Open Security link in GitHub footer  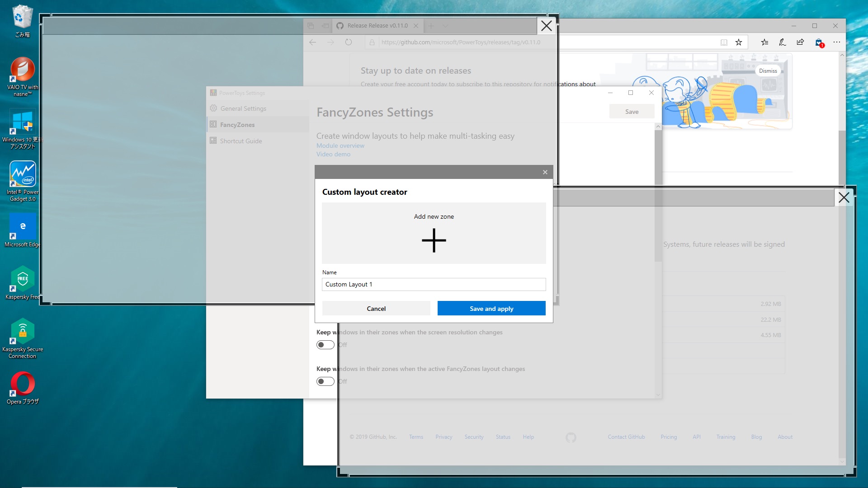474,437
